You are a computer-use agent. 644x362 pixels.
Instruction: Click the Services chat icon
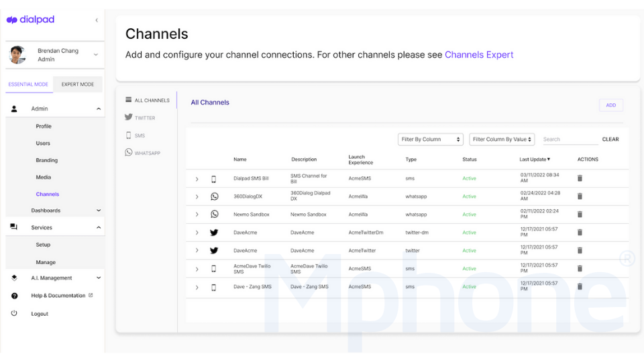click(x=14, y=227)
